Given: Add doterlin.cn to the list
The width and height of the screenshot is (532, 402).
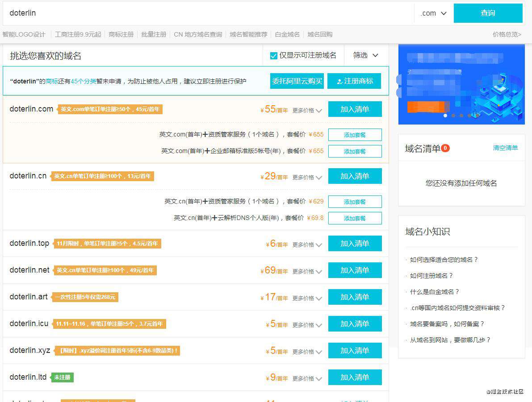Looking at the screenshot, I should pos(355,176).
